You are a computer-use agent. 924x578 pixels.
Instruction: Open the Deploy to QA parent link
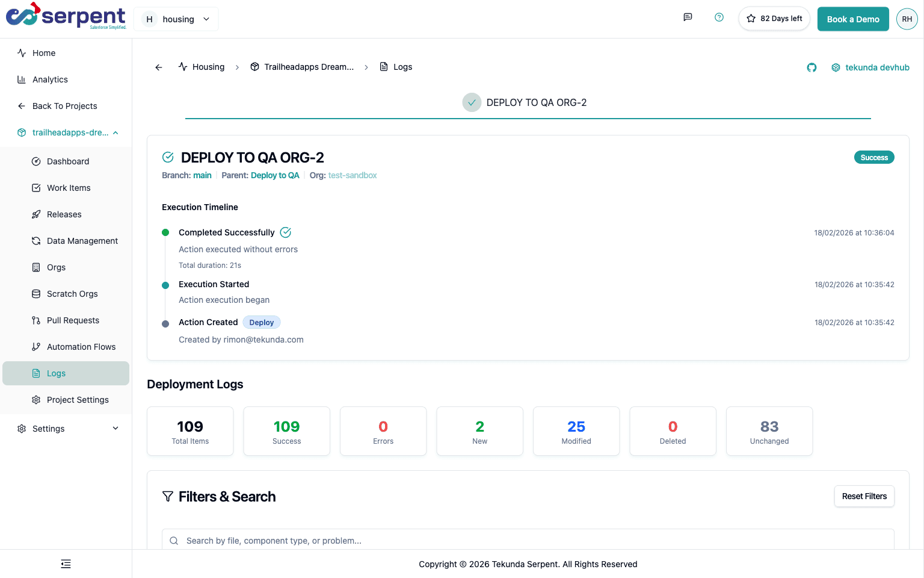274,175
